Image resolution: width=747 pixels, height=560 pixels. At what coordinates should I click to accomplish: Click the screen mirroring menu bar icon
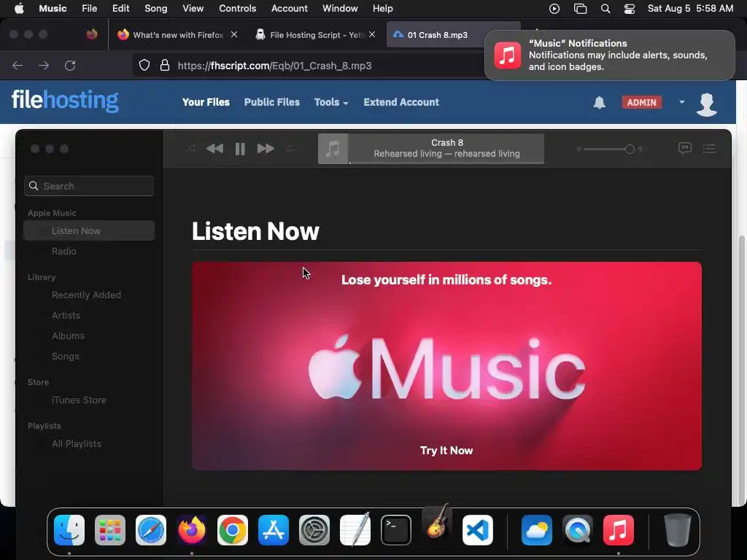[580, 9]
